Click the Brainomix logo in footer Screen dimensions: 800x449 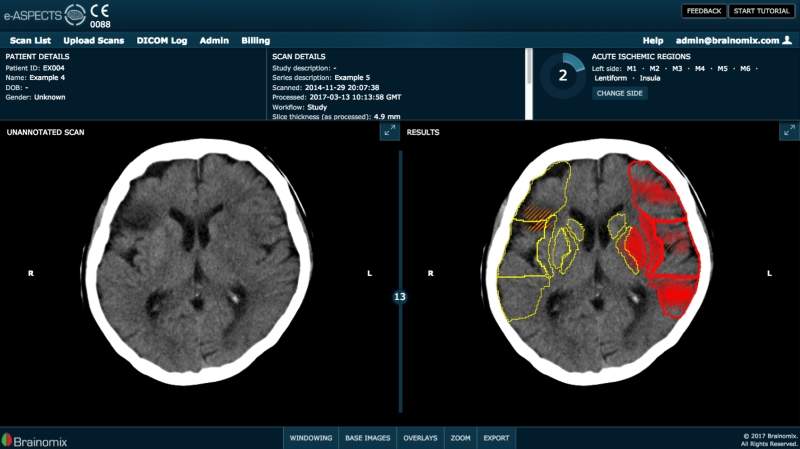point(33,439)
